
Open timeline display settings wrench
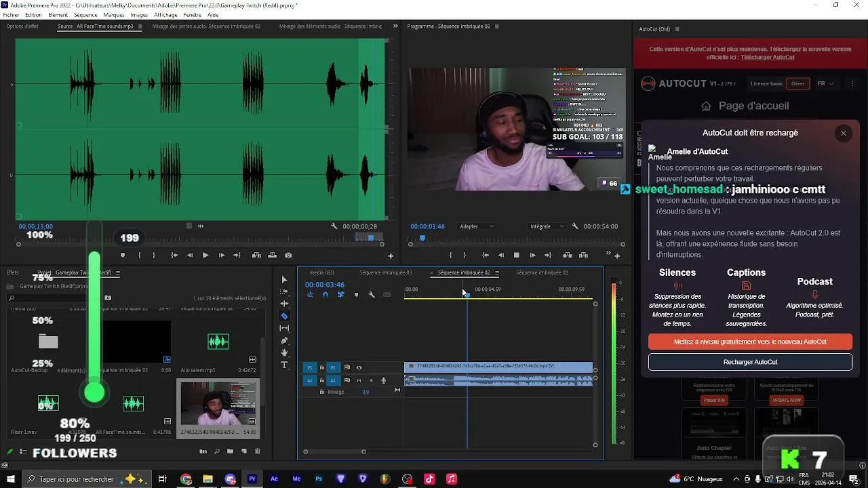pos(372,295)
